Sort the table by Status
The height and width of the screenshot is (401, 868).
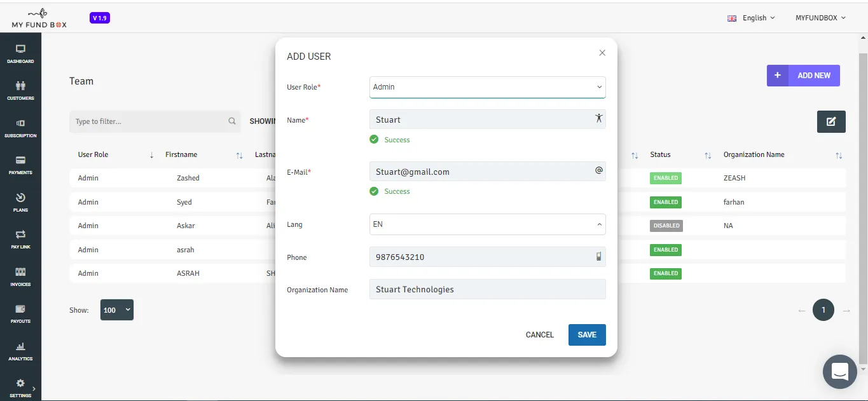pos(708,155)
